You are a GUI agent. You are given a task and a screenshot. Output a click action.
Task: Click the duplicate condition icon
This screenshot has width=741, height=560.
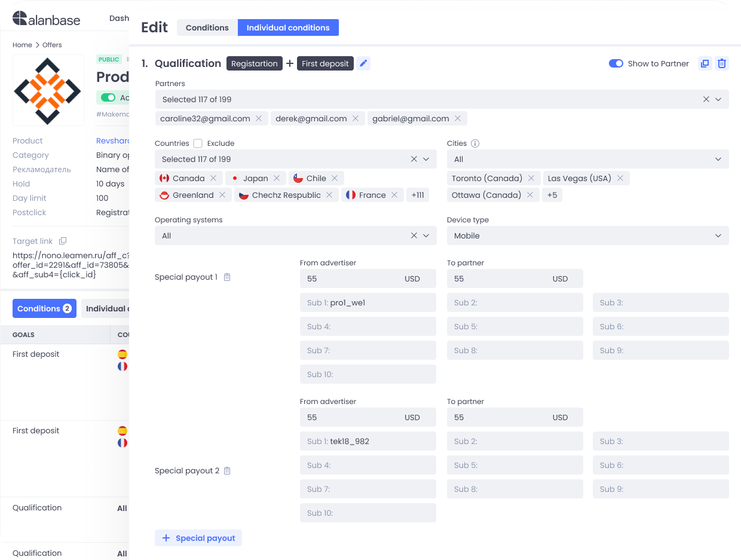tap(705, 63)
